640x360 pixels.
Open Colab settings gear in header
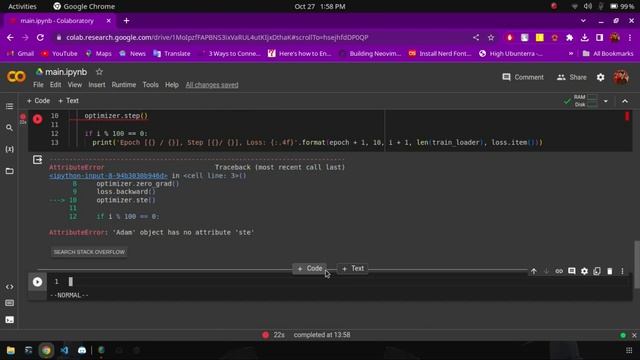click(x=600, y=77)
